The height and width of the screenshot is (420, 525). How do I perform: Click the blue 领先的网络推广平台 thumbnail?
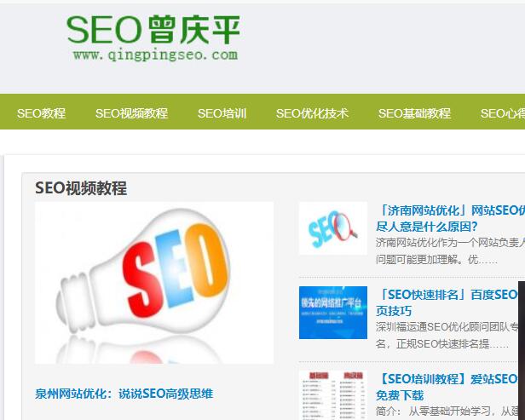332,313
